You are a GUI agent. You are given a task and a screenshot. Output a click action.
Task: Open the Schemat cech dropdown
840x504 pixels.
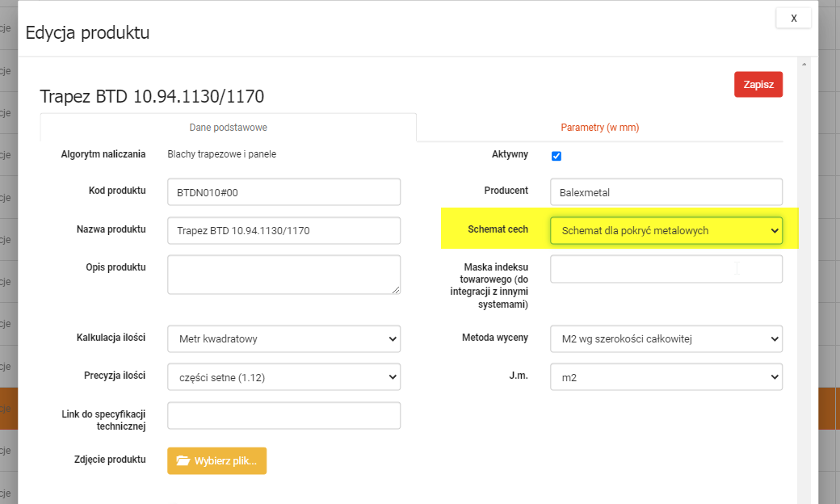[x=666, y=231]
